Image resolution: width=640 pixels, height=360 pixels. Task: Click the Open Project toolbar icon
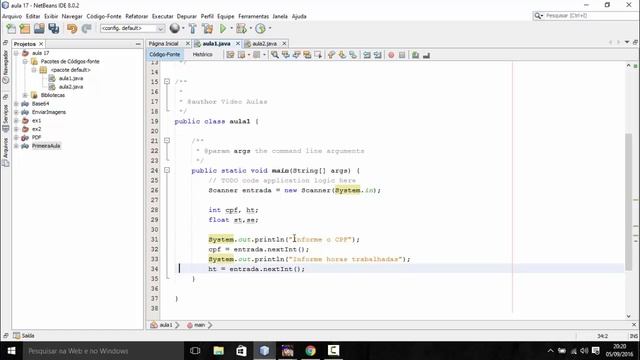tap(39, 28)
